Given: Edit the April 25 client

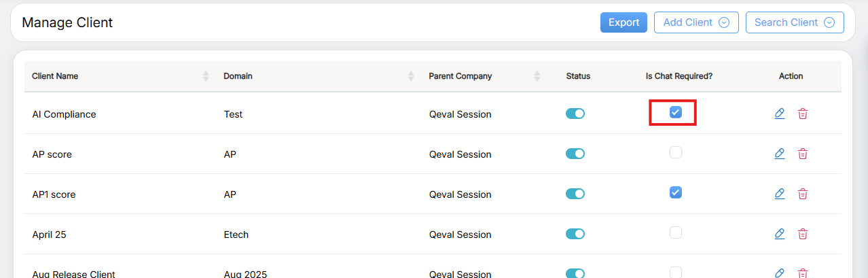Looking at the screenshot, I should click(x=780, y=234).
